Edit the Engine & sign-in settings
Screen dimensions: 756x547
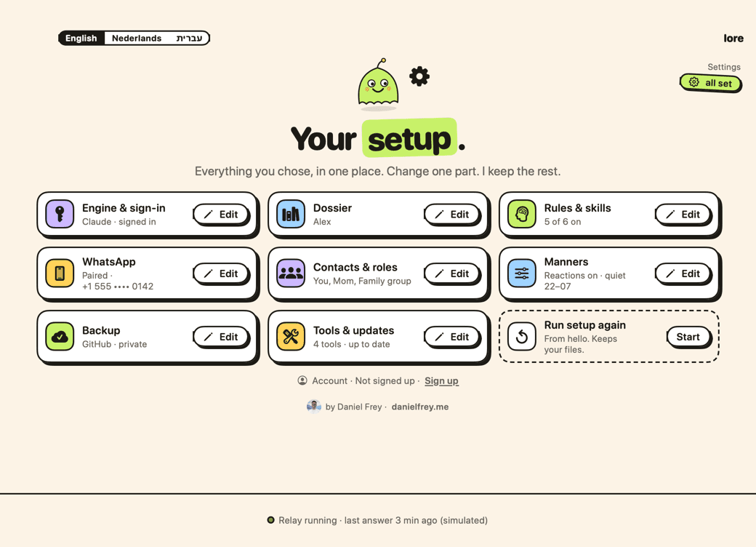coord(221,214)
